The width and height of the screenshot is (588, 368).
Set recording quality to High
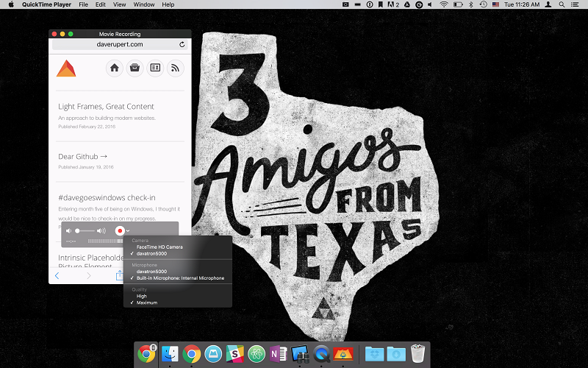[x=143, y=297]
